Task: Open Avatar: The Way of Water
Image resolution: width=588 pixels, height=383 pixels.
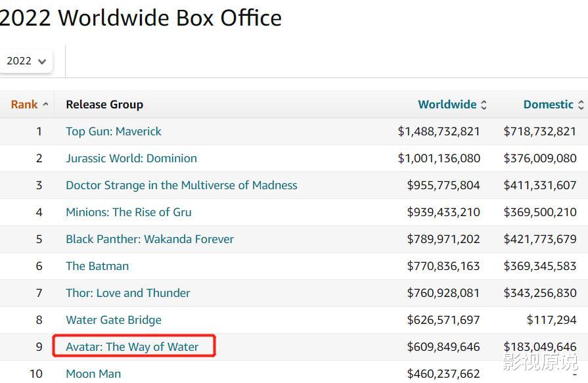Action: [x=132, y=347]
